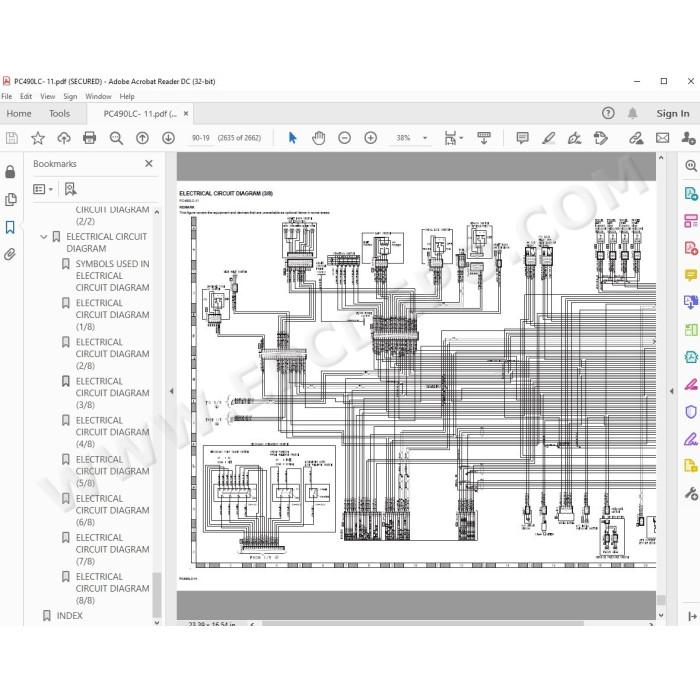Open bookmark ELECTRICAL CIRCUIT DIAGRAM (1/8)
The height and width of the screenshot is (700, 700).
point(112,315)
